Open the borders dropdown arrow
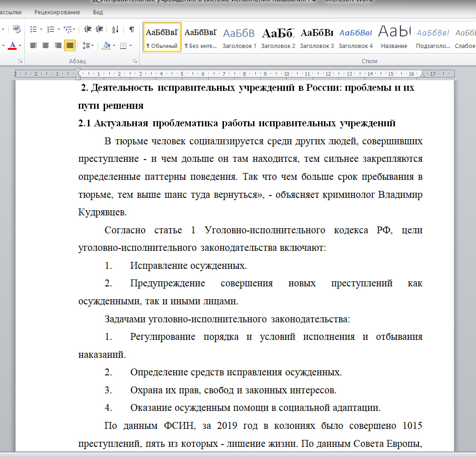This screenshot has height=457, width=476. pos(131,45)
